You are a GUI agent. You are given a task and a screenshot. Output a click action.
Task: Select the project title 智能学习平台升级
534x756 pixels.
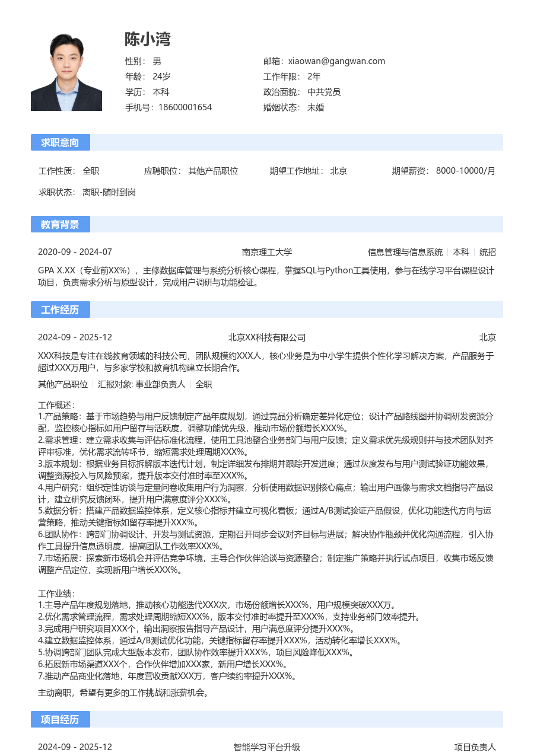[267, 747]
